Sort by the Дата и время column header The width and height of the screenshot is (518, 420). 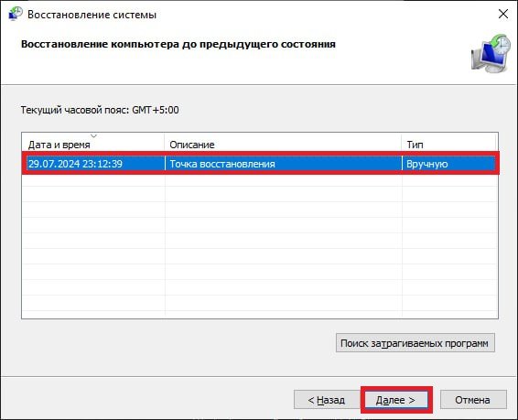pos(92,144)
